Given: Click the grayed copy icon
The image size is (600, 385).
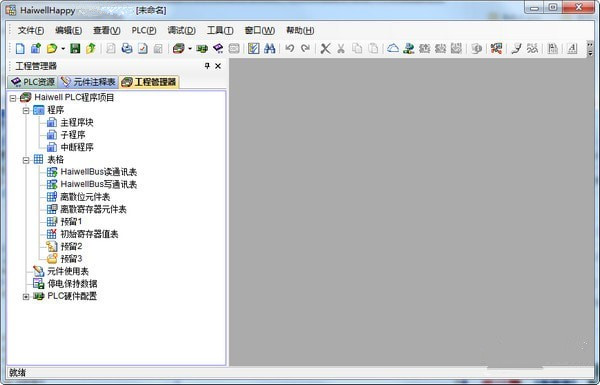Looking at the screenshot, I should coord(357,49).
